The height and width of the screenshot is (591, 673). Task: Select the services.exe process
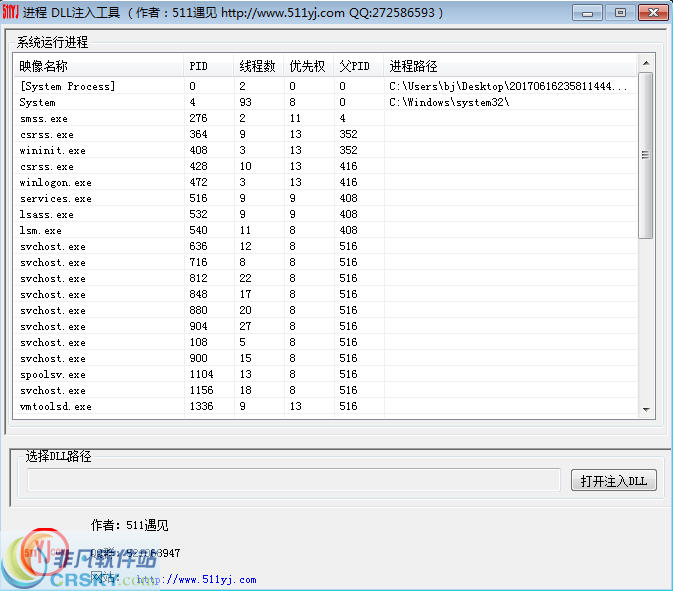pos(325,198)
